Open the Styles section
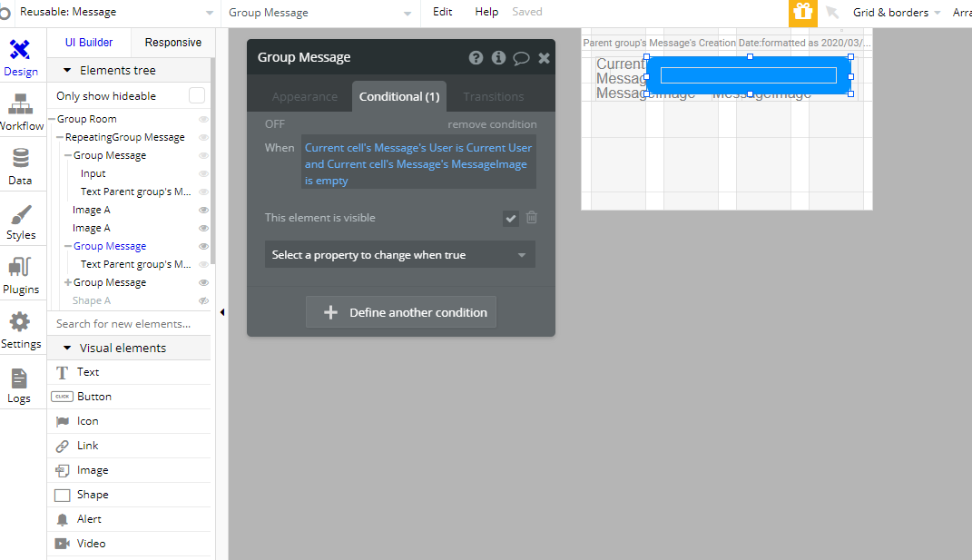The image size is (972, 560). [21, 221]
